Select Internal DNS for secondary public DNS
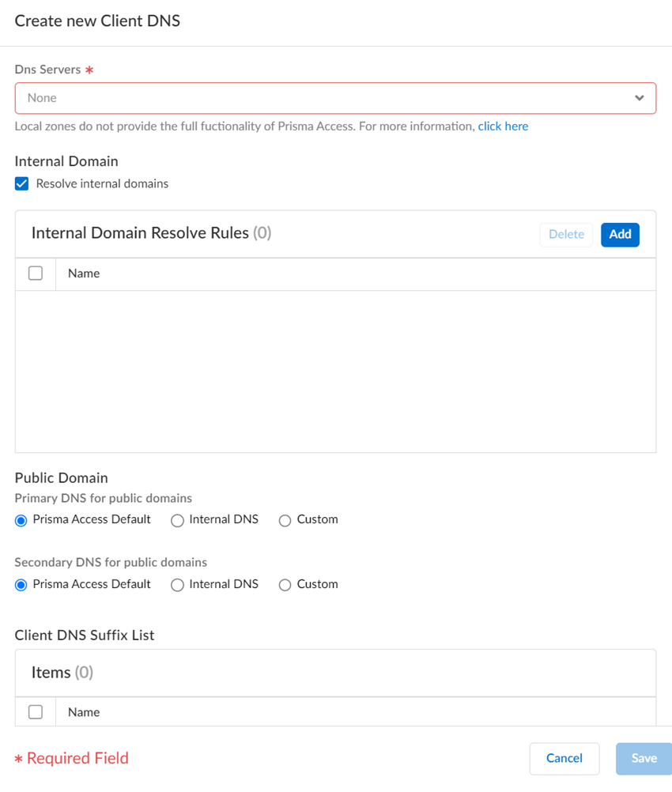 177,584
